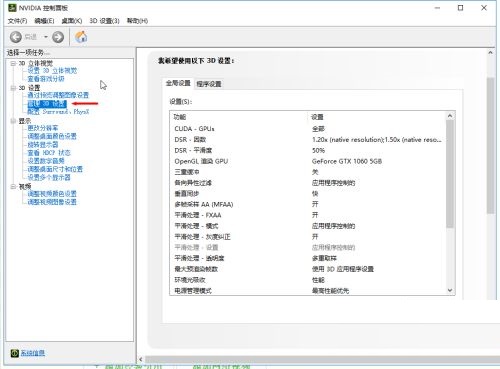Select the 最大预渲染帧数 row
500x369 pixels.
pos(308,269)
